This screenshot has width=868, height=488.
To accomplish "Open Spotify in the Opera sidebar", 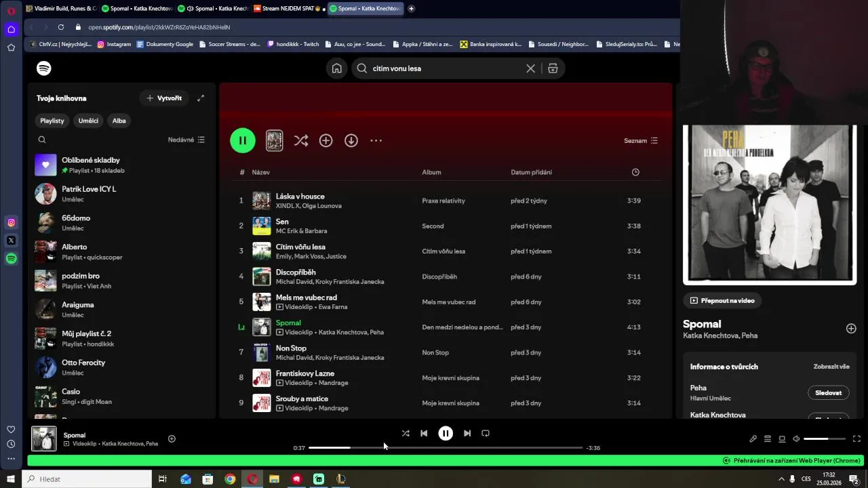I will point(11,258).
